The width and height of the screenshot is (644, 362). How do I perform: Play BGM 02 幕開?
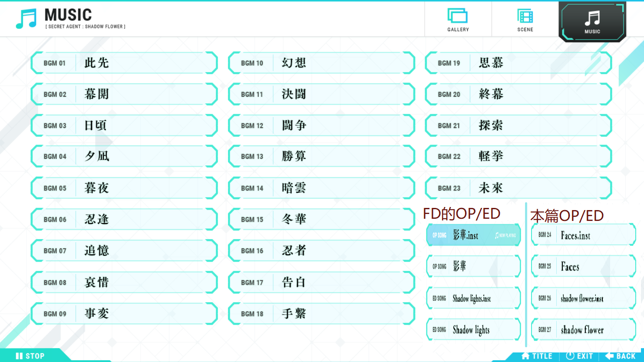point(124,94)
